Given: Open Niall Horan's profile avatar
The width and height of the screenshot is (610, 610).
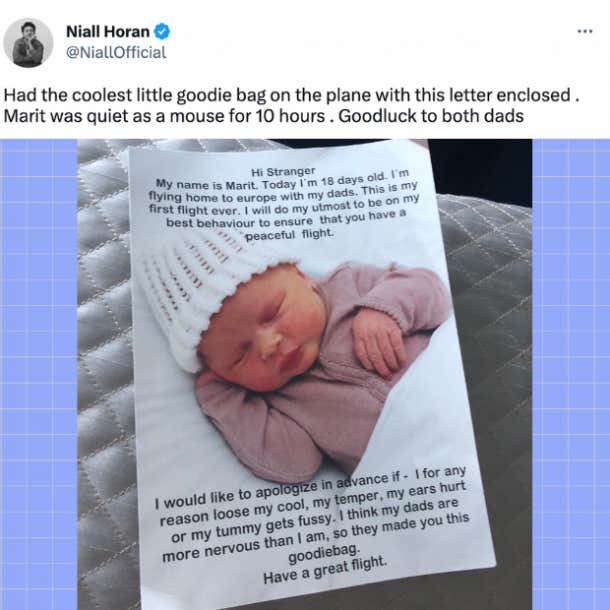Looking at the screenshot, I should pos(28,42).
